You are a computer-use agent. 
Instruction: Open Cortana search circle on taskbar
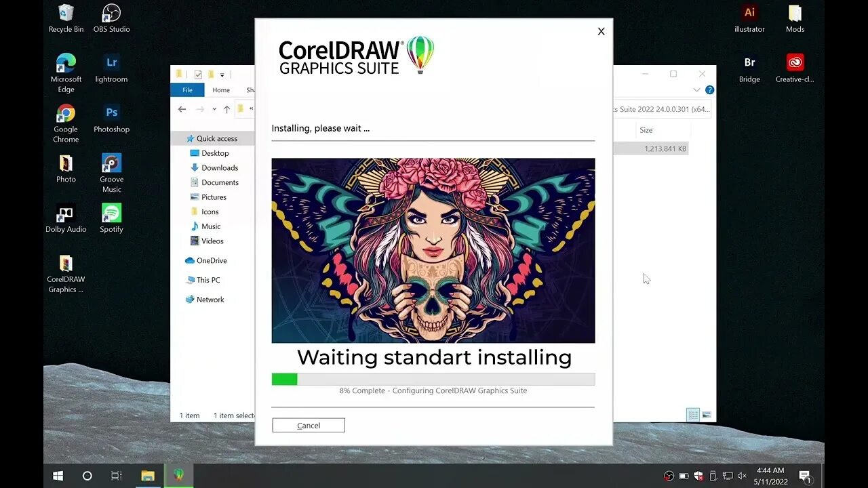click(x=87, y=476)
